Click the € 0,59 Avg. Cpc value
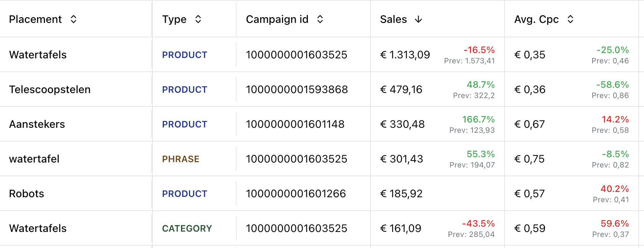Image resolution: width=644 pixels, height=248 pixels. 530,229
